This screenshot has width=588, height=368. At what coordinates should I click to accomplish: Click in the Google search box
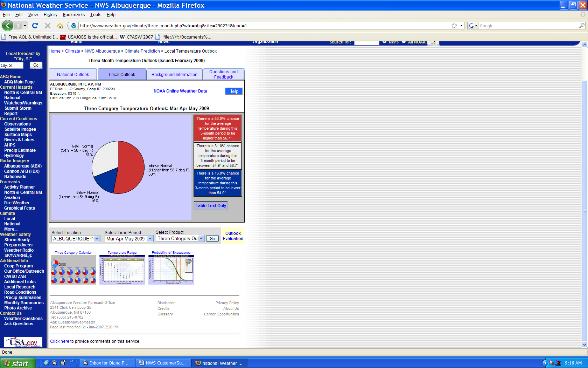[528, 26]
